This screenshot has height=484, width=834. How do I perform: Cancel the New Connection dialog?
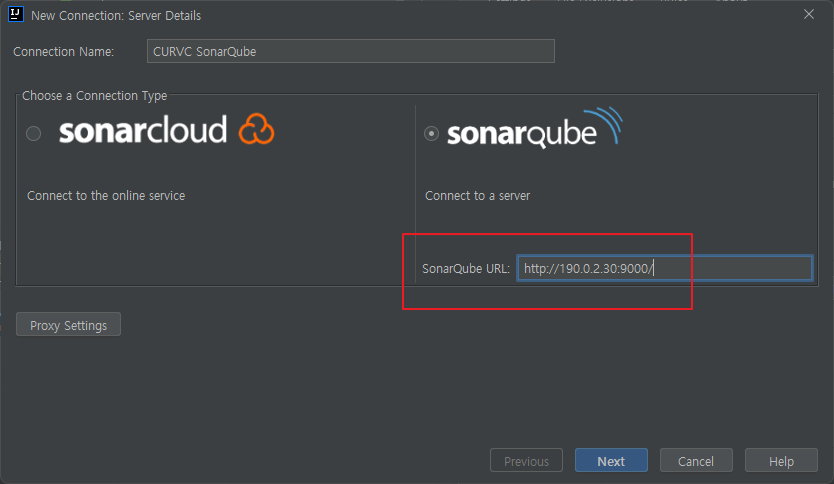[696, 461]
